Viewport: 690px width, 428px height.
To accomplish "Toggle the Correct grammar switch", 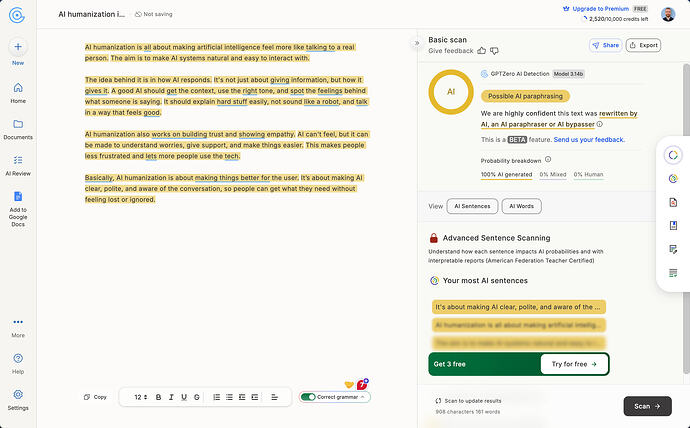I will click(x=308, y=397).
